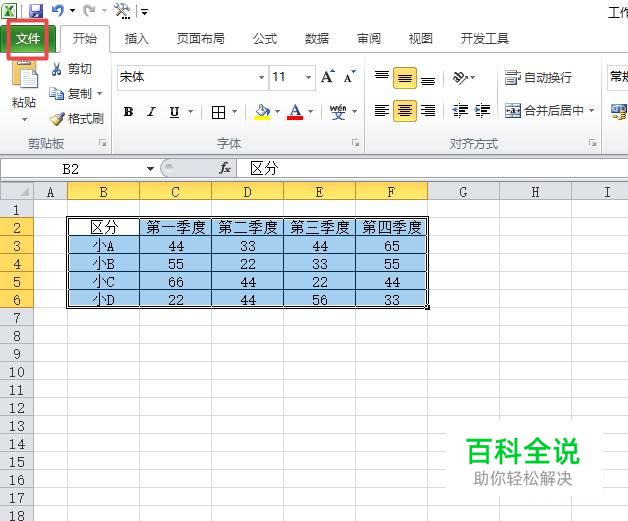Select bottom align icon
Viewport: 628px width, 521px height.
tap(428, 80)
